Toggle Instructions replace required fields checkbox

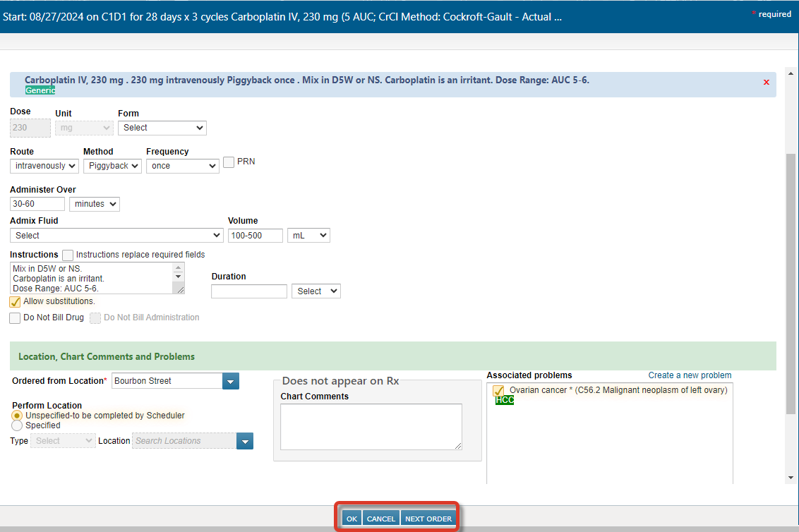click(x=68, y=255)
